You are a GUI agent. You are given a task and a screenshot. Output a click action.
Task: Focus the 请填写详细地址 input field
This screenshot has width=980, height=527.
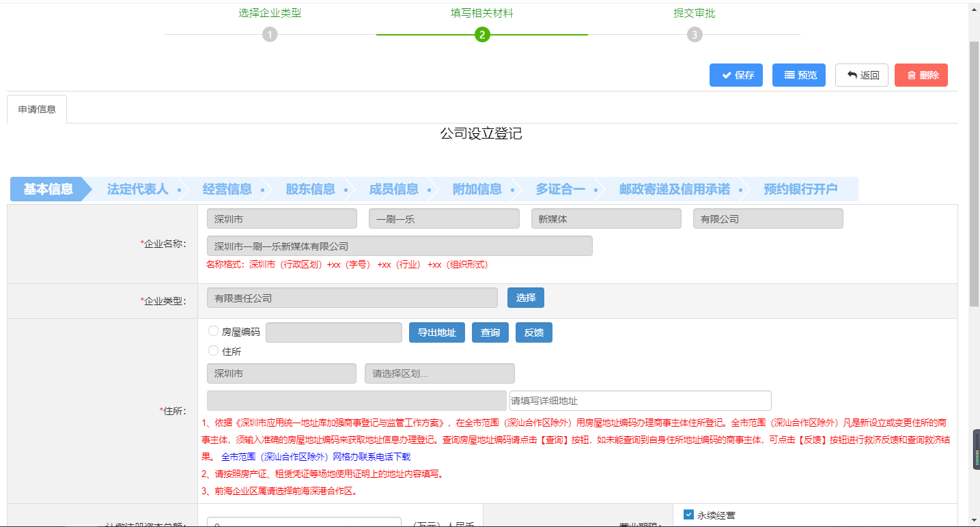coord(640,401)
